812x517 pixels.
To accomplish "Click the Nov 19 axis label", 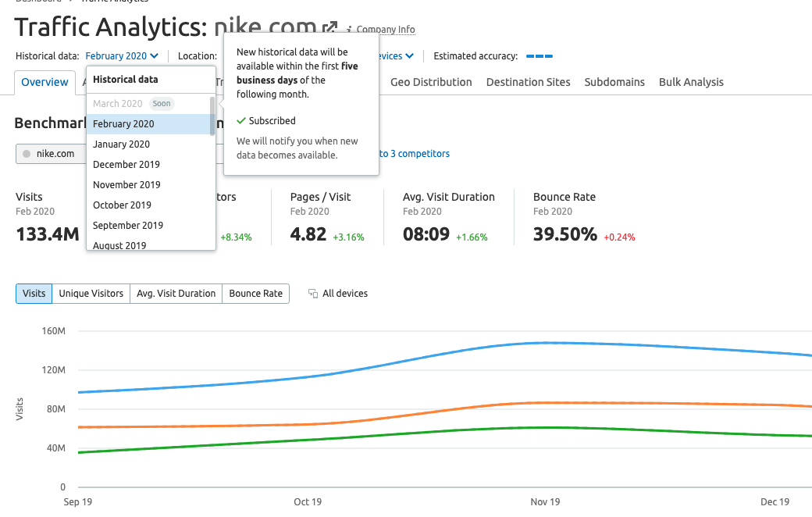I will point(545,501).
